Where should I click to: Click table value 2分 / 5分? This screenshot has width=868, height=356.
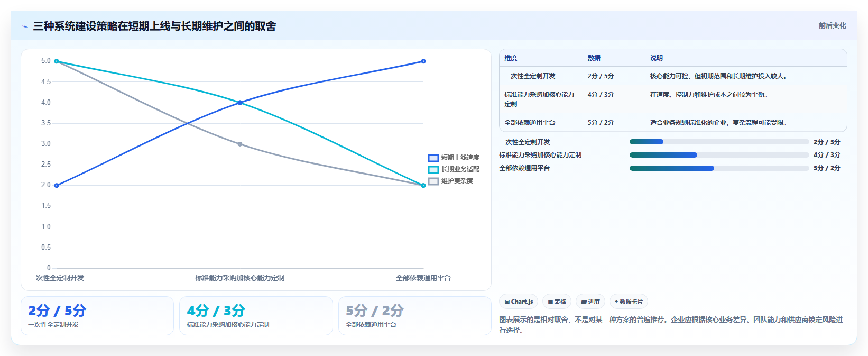pos(601,76)
